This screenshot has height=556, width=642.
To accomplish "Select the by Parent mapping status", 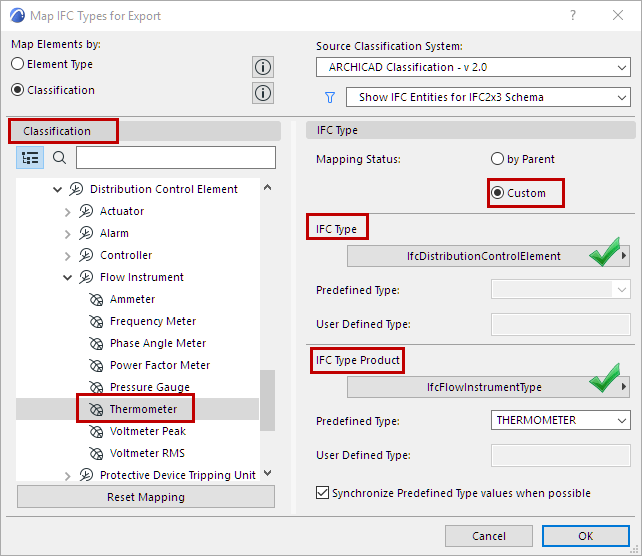I will pyautogui.click(x=497, y=159).
